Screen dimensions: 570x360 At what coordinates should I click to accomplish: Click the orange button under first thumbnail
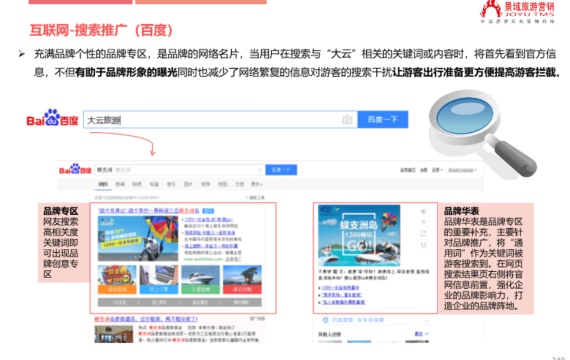click(x=117, y=289)
